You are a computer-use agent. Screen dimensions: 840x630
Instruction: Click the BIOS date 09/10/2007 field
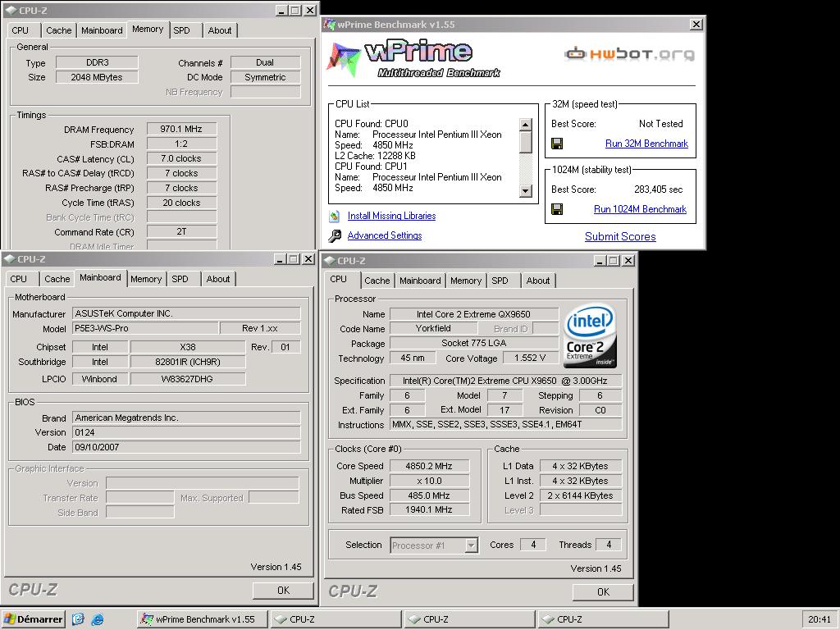pos(186,447)
